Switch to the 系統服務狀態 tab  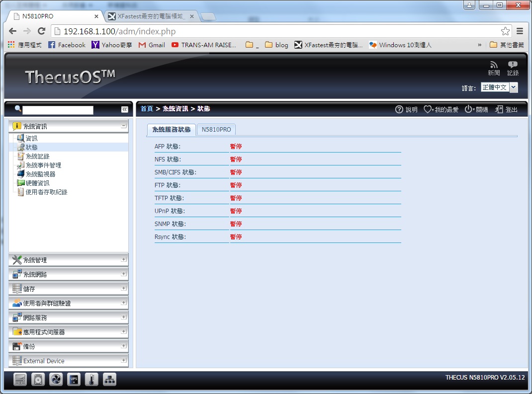pos(172,130)
